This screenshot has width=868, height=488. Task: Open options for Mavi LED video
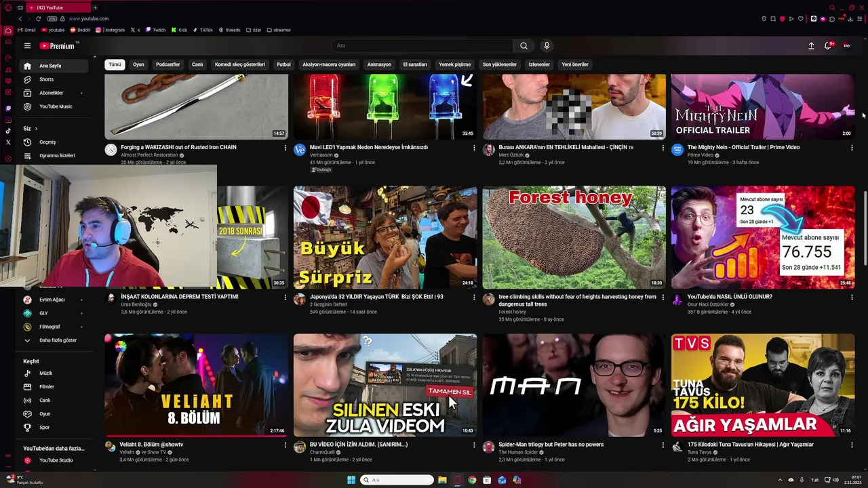474,148
